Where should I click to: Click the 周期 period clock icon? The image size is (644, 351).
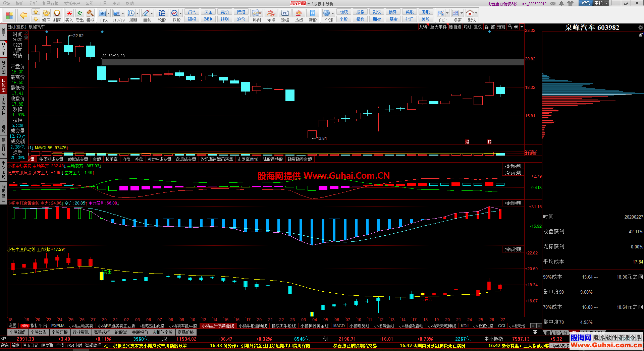pos(131,13)
